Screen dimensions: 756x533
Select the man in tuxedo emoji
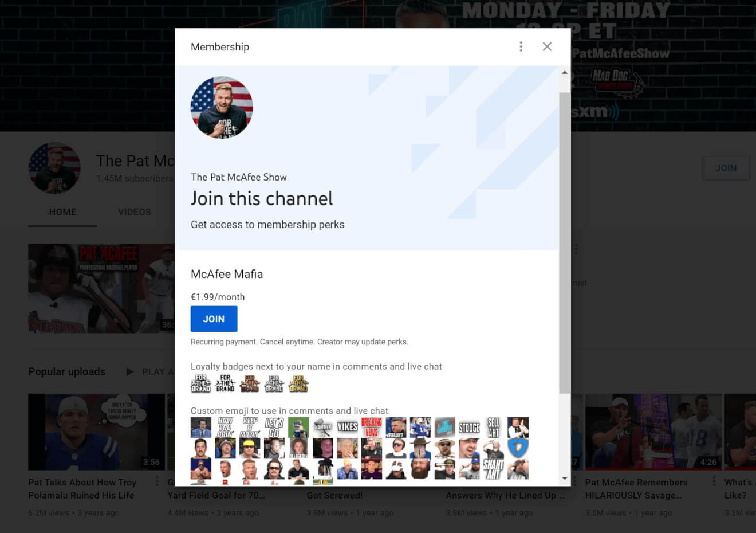(x=518, y=428)
